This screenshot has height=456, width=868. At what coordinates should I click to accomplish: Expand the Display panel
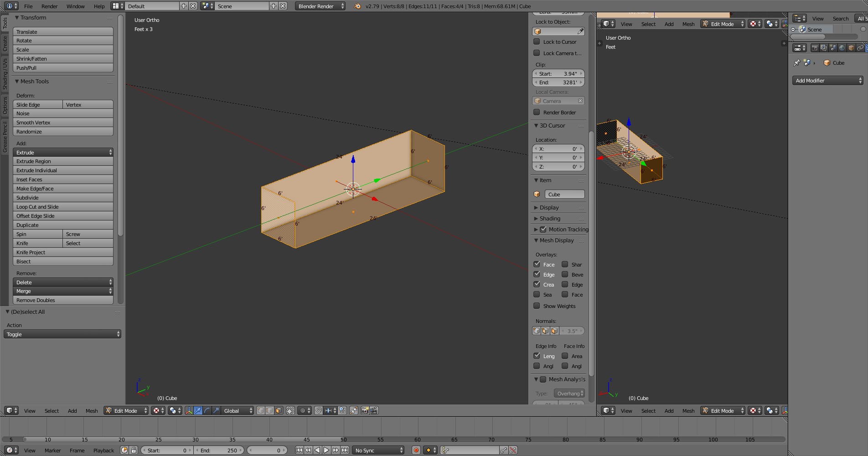pos(536,208)
